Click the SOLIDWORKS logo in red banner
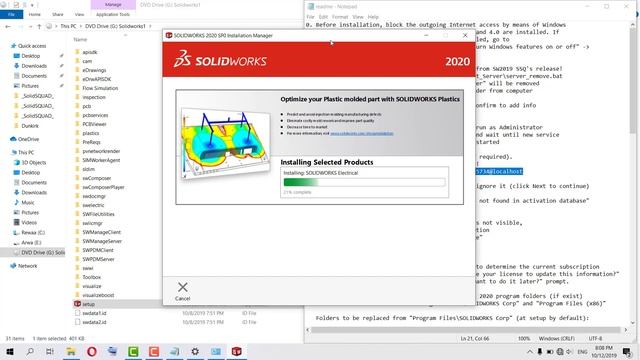The image size is (640, 360). click(x=220, y=60)
